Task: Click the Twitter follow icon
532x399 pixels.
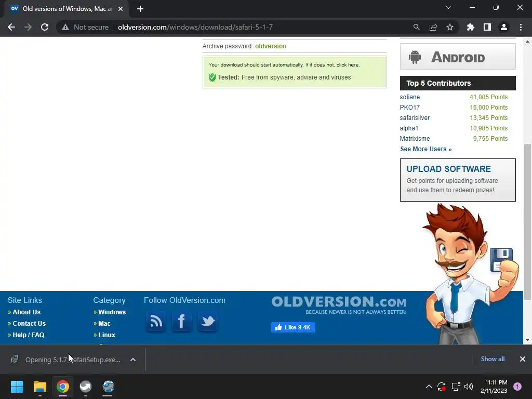Action: click(x=207, y=321)
